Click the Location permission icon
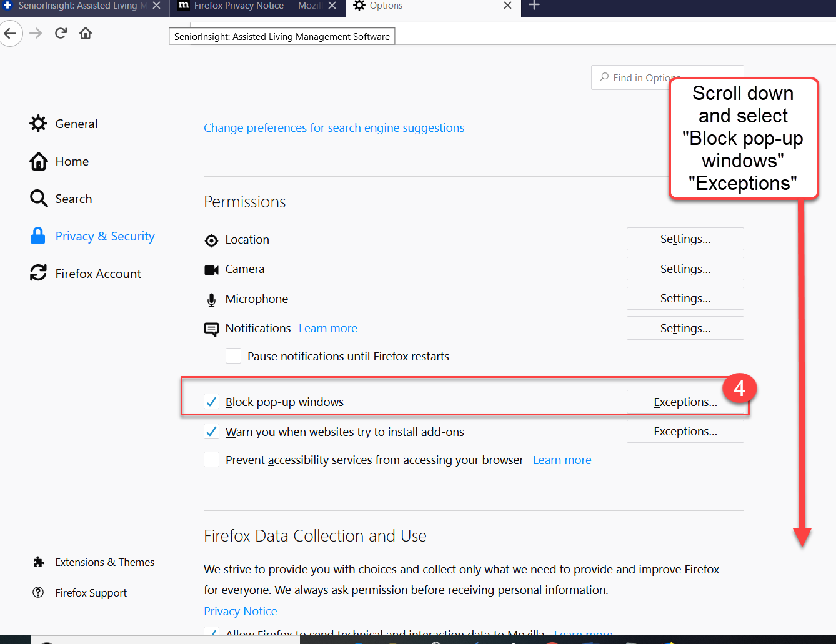The image size is (836, 644). [211, 240]
